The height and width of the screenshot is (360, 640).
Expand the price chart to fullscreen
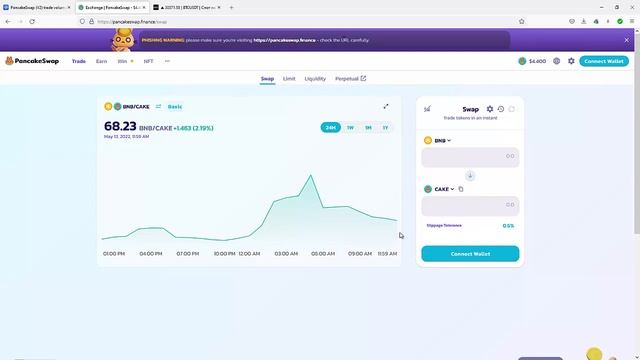point(386,107)
